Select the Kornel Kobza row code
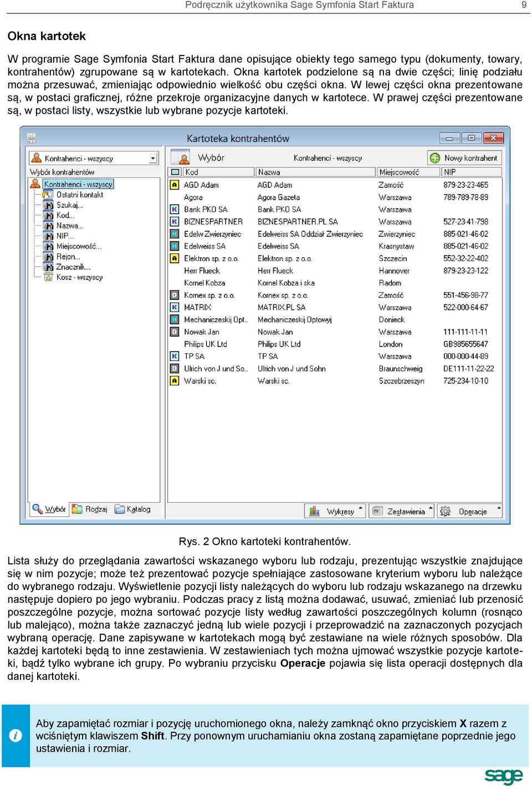Image resolution: width=532 pixels, height=789 pixels. coord(204,283)
